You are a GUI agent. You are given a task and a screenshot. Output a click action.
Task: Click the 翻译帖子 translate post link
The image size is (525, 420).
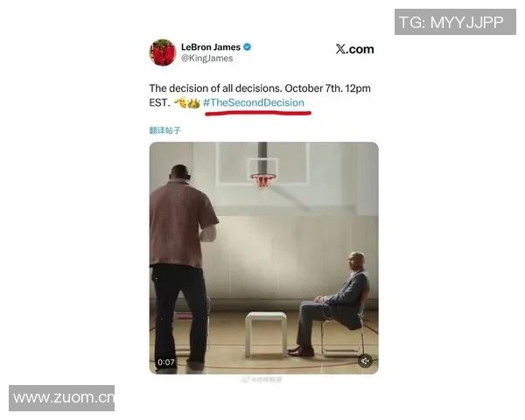[165, 130]
